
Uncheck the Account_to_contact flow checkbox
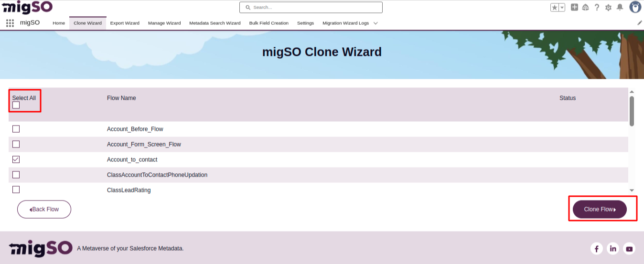tap(16, 159)
